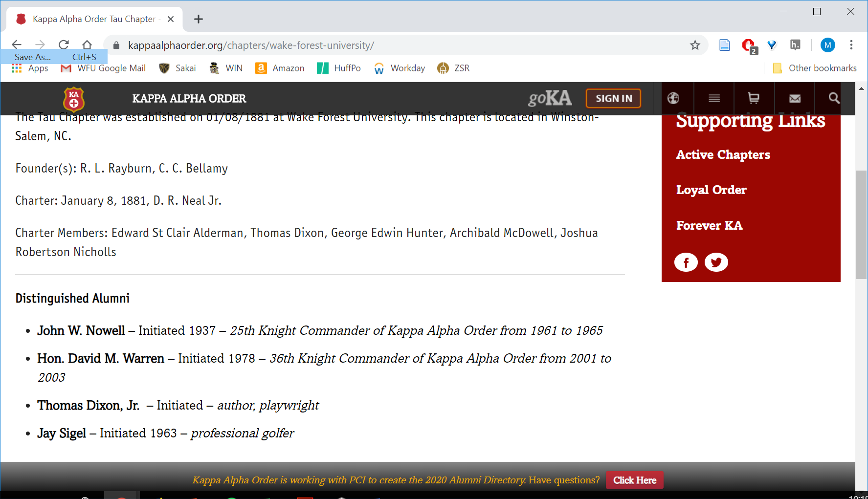Open the Amazon bookmark

point(280,68)
